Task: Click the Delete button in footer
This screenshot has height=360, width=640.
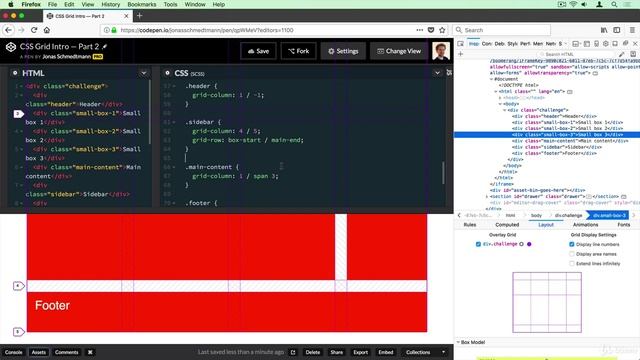Action: pyautogui.click(x=313, y=352)
